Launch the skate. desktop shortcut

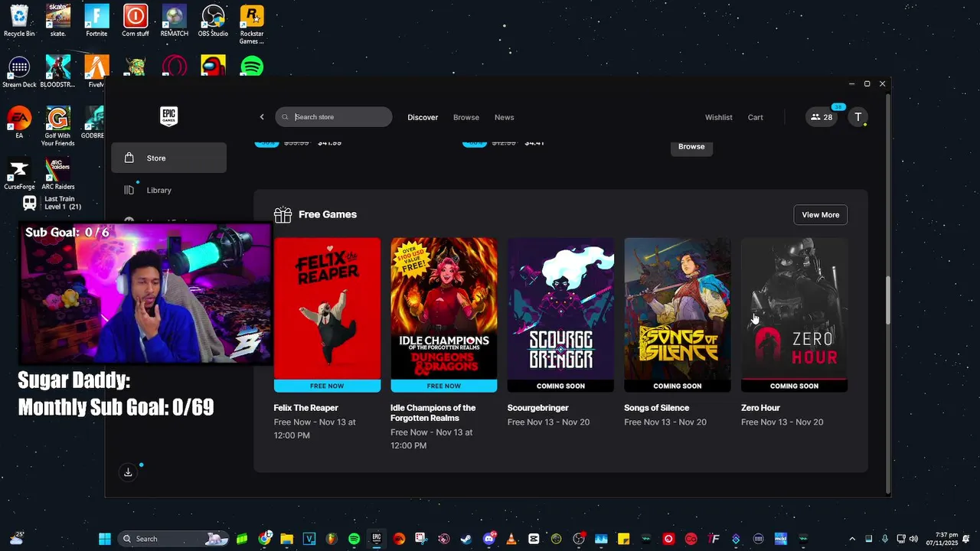[58, 21]
